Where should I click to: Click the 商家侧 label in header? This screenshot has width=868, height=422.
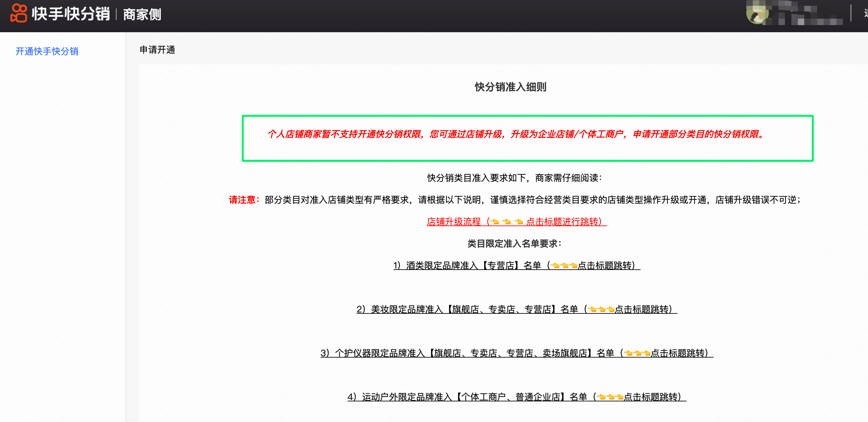[x=142, y=14]
